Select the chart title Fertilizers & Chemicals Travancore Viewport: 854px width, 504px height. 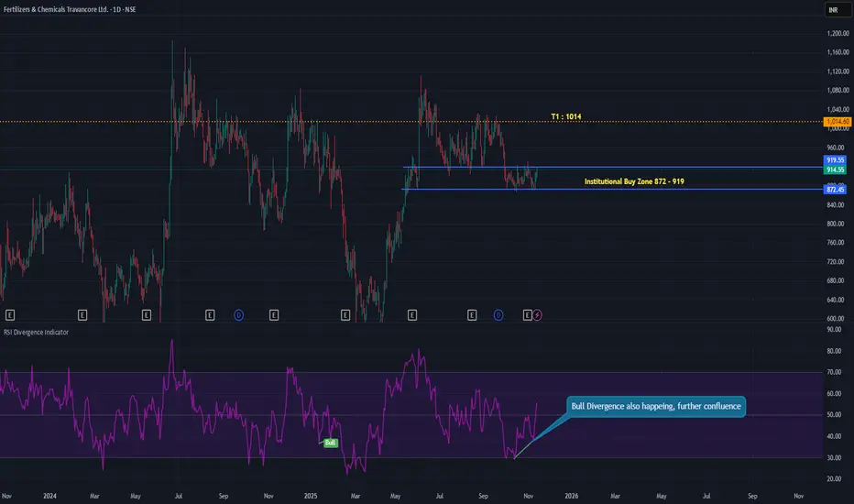click(x=70, y=9)
